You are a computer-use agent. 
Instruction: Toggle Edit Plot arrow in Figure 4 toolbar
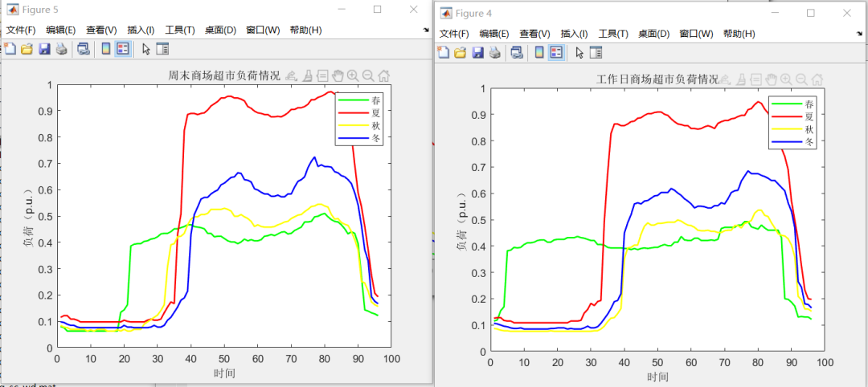click(579, 52)
